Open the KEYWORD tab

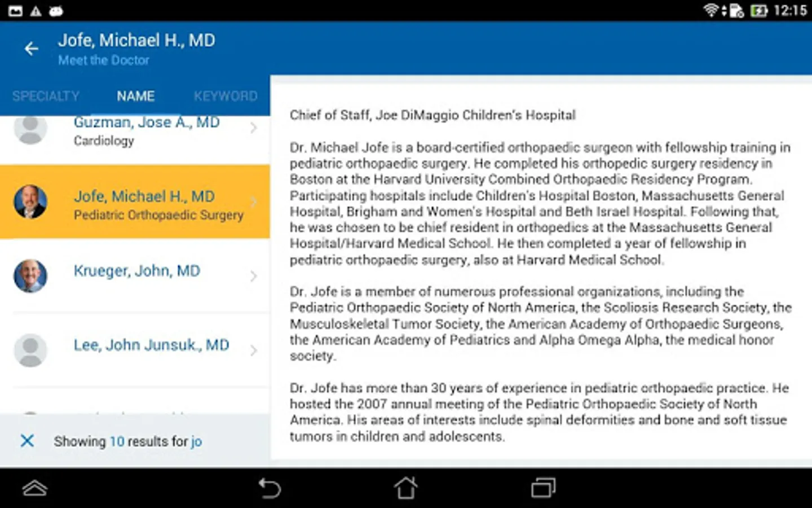click(226, 96)
